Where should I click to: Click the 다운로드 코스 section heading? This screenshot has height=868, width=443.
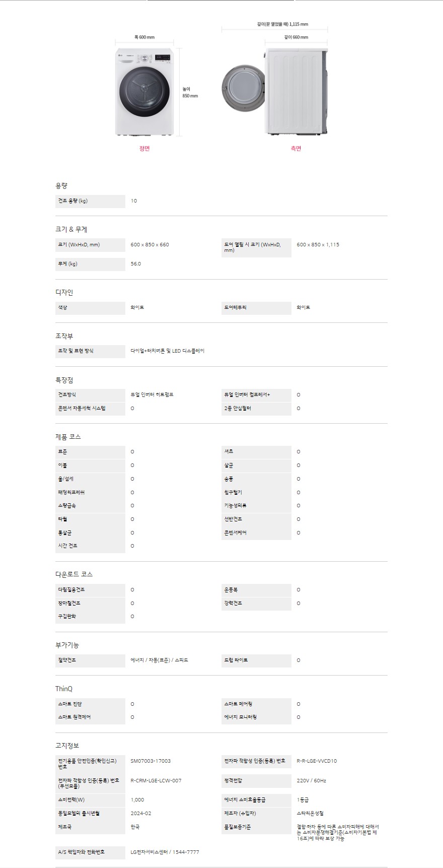74,575
